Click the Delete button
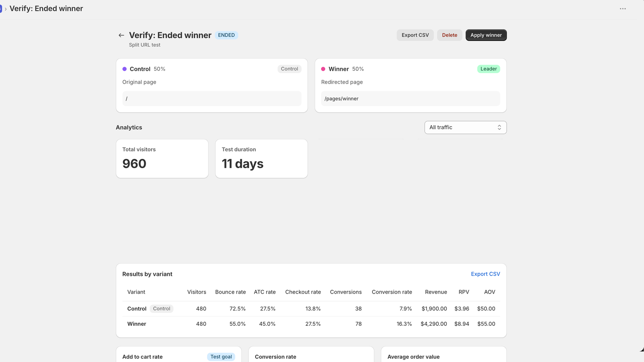Image resolution: width=644 pixels, height=362 pixels. point(450,35)
